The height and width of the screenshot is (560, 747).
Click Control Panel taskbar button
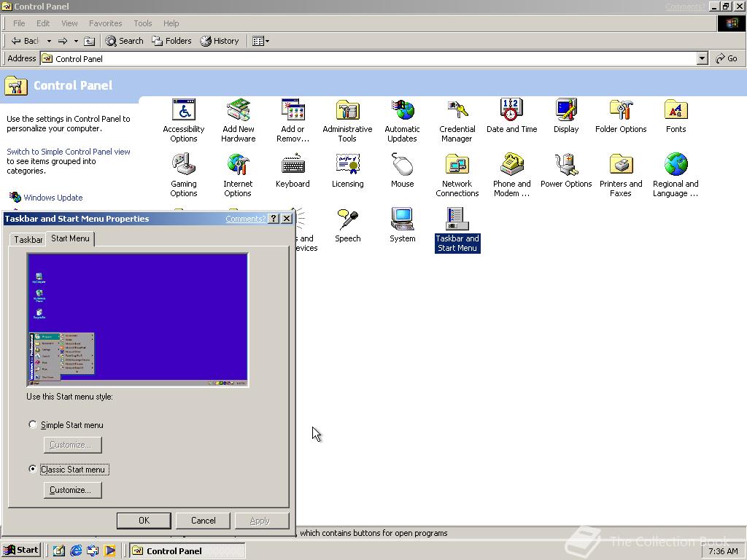pyautogui.click(x=187, y=551)
